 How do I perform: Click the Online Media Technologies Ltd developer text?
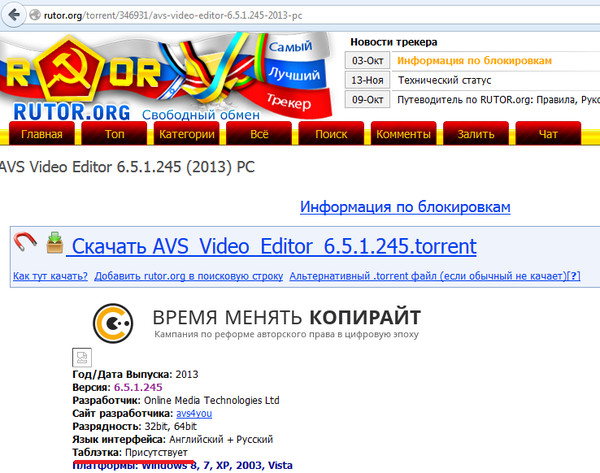pyautogui.click(x=212, y=400)
